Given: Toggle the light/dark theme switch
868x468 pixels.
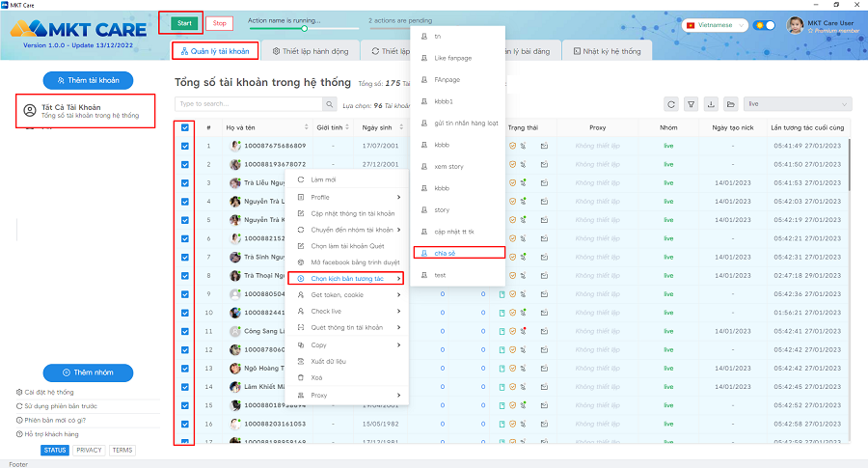Looking at the screenshot, I should coord(765,25).
